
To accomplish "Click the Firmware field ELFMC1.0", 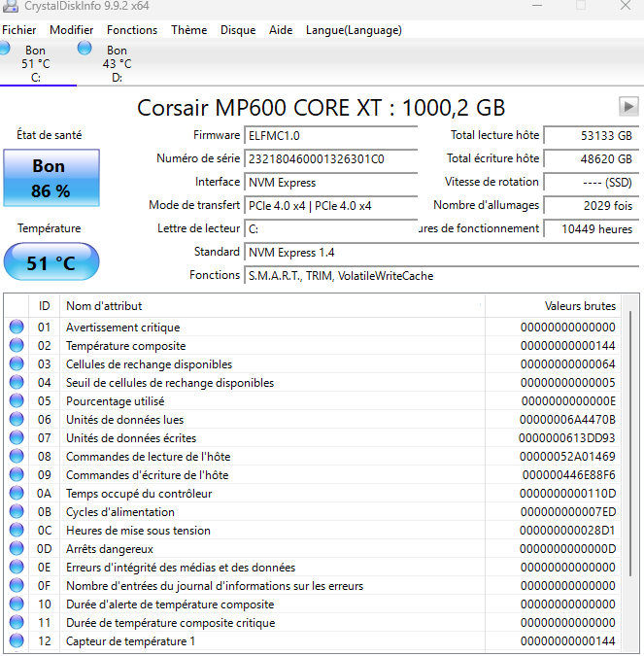I will pyautogui.click(x=331, y=135).
